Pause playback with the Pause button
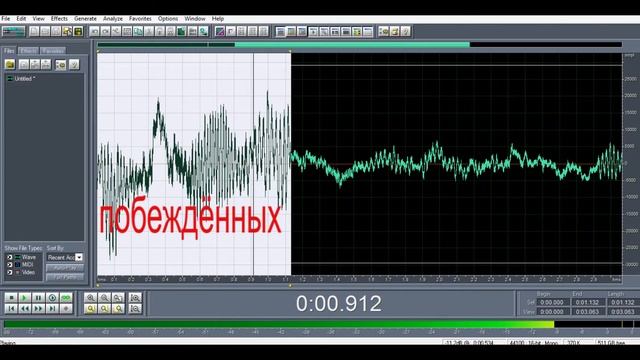 click(x=38, y=298)
